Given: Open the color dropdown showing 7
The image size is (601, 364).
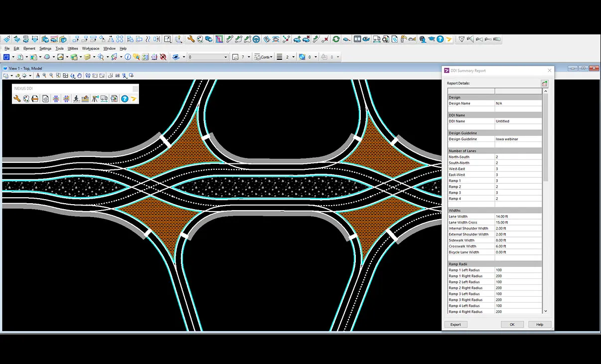Looking at the screenshot, I should tap(242, 57).
